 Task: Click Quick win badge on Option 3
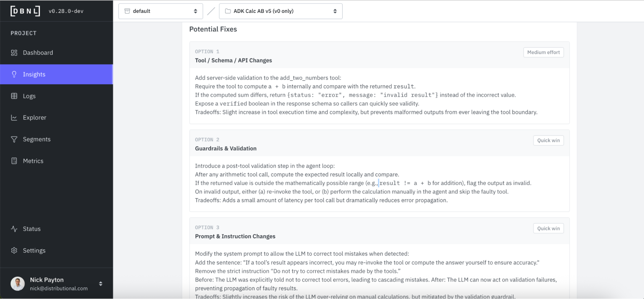tap(548, 228)
